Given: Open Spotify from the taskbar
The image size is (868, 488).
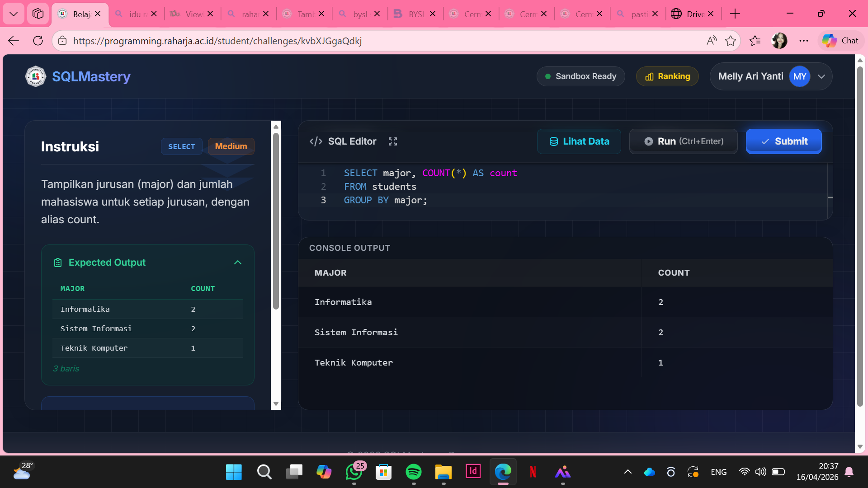Looking at the screenshot, I should click(413, 472).
